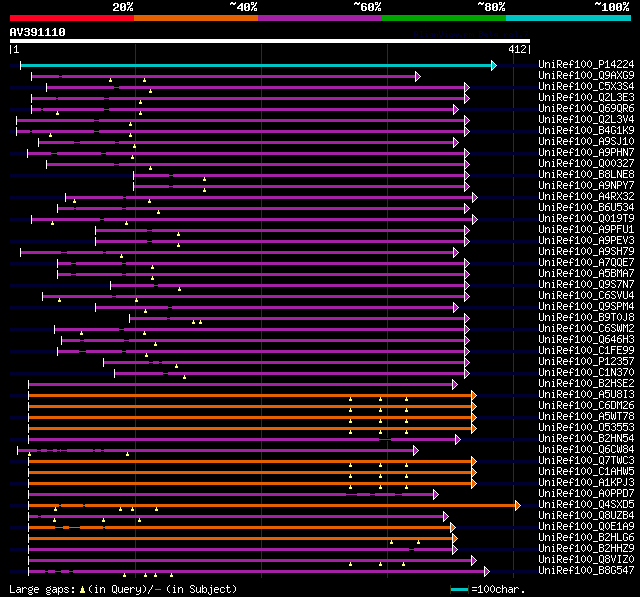The image size is (640, 597).
Task: Click the cyan ~100% legend segment
Action: (569, 18)
